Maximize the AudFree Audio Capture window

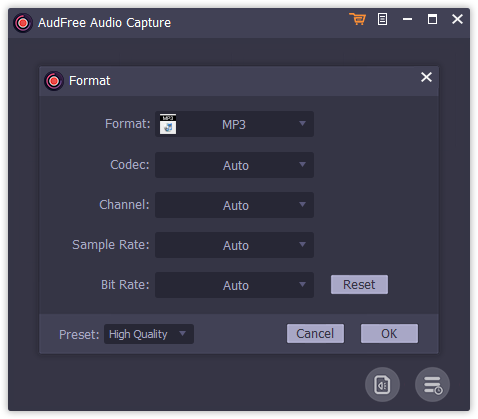coord(432,19)
